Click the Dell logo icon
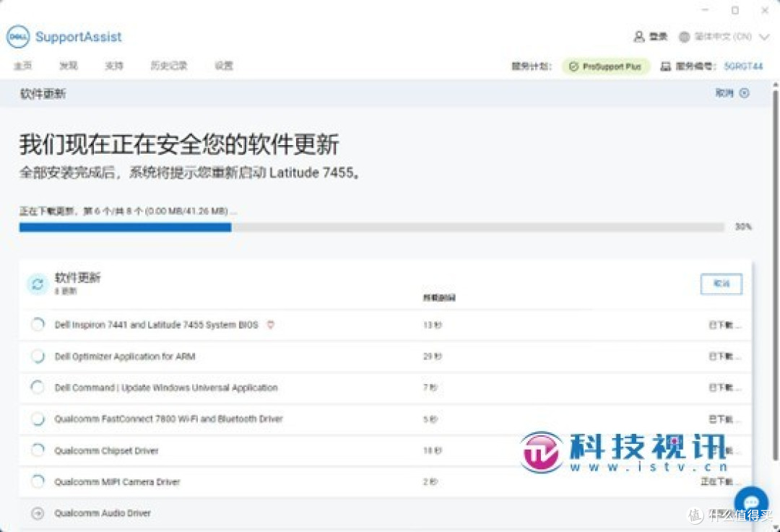Viewport: 780px width, 532px height. click(x=18, y=37)
